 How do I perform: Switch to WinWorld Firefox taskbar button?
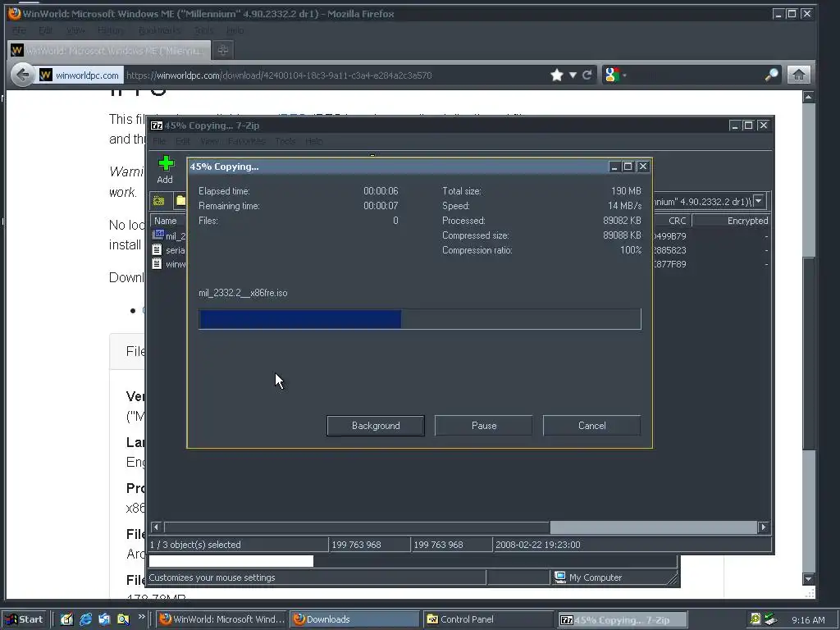click(222, 619)
